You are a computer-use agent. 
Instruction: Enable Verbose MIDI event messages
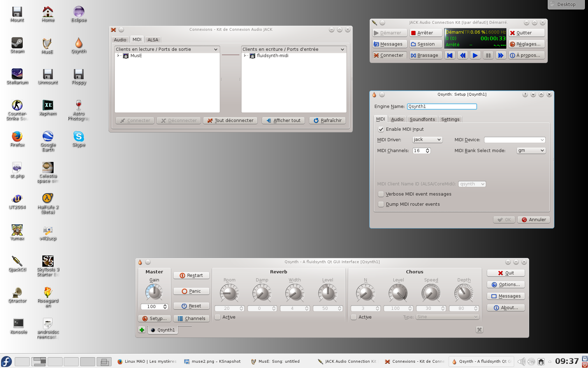[x=381, y=194]
